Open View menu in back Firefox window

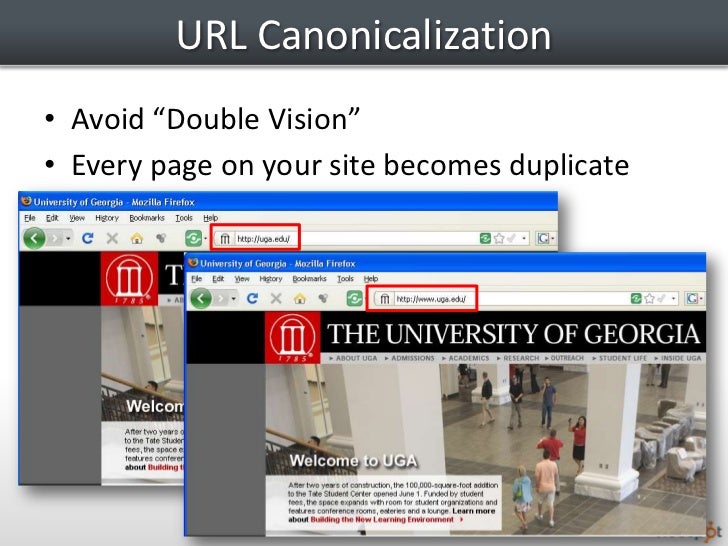pos(77,218)
